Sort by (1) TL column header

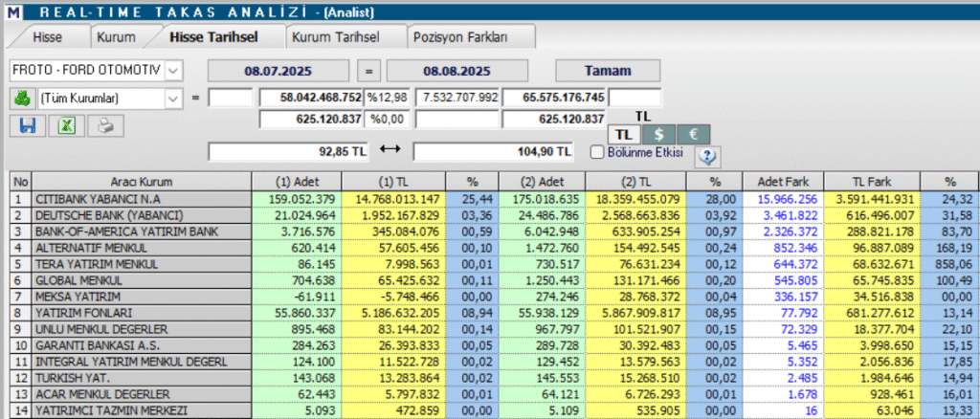pyautogui.click(x=393, y=183)
